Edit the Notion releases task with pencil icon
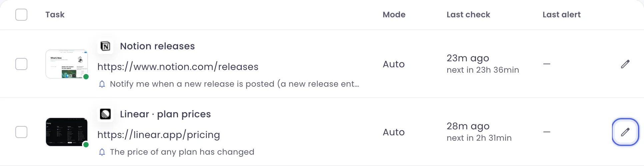644x166 pixels. [x=625, y=64]
